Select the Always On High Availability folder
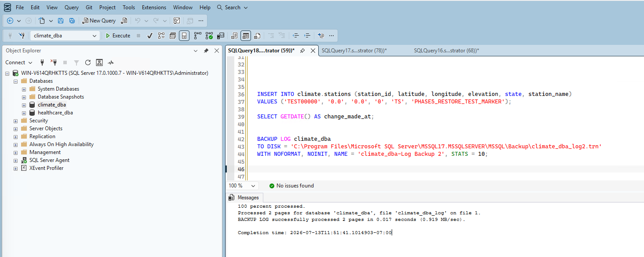Image resolution: width=644 pixels, height=257 pixels. tap(62, 144)
